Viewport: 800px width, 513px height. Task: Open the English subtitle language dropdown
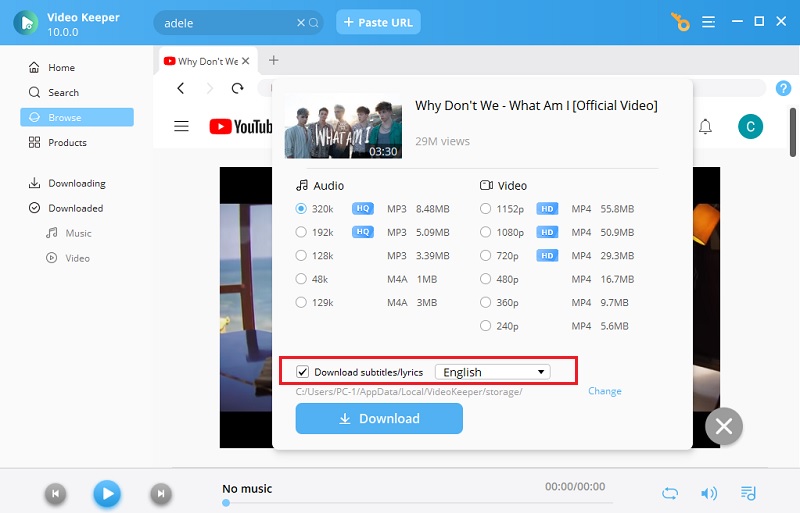[492, 372]
